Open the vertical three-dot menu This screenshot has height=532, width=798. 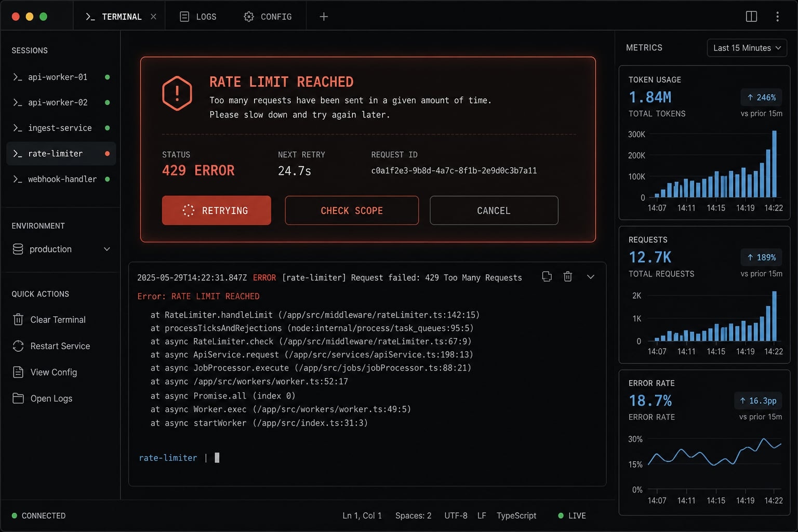tap(777, 17)
